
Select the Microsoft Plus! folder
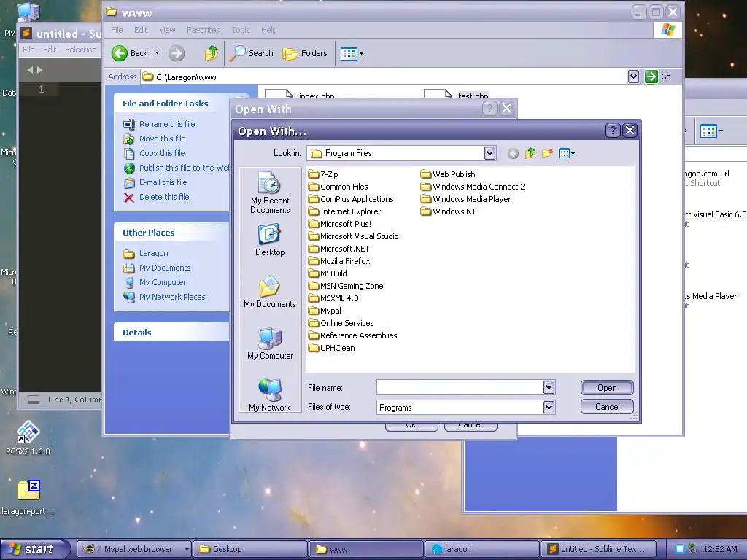[x=340, y=224]
